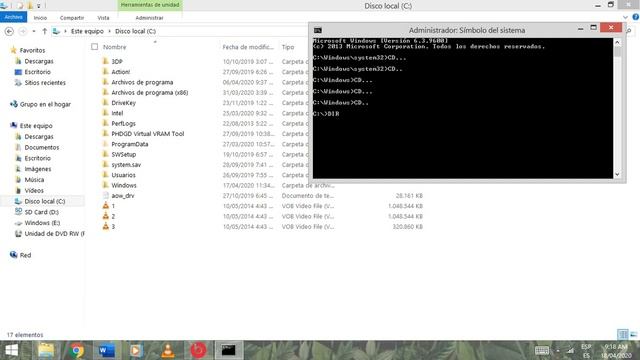The image size is (640, 360).
Task: Sort by Tipo column header
Action: point(288,47)
